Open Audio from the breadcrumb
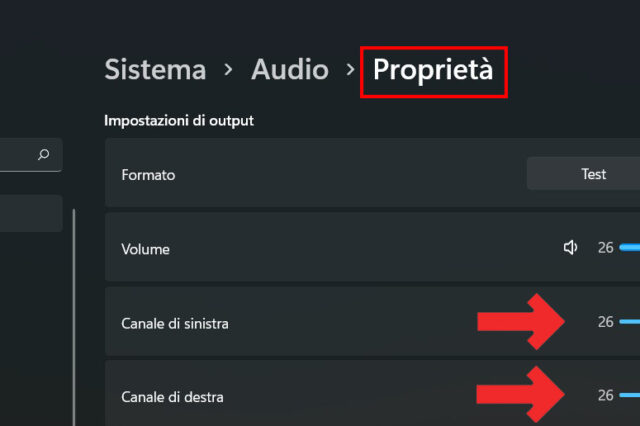 coord(289,70)
